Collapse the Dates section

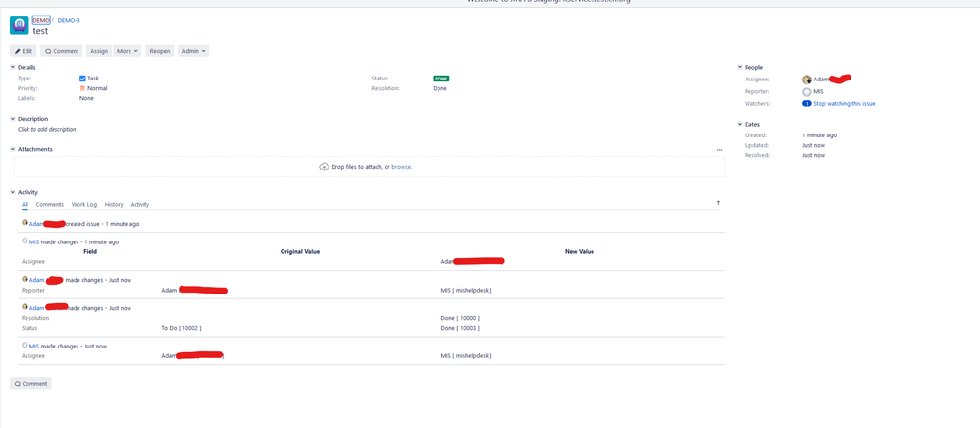pyautogui.click(x=740, y=125)
